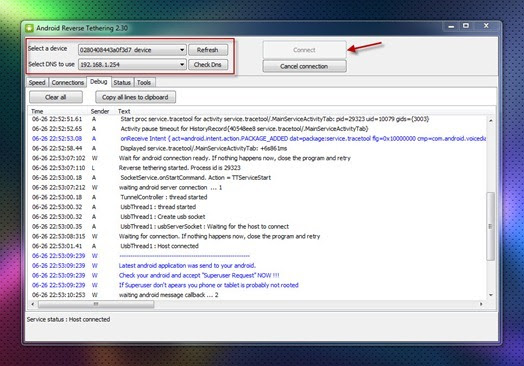524x366 pixels.
Task: Select 'waiting android server connection' line
Action: click(x=257, y=188)
